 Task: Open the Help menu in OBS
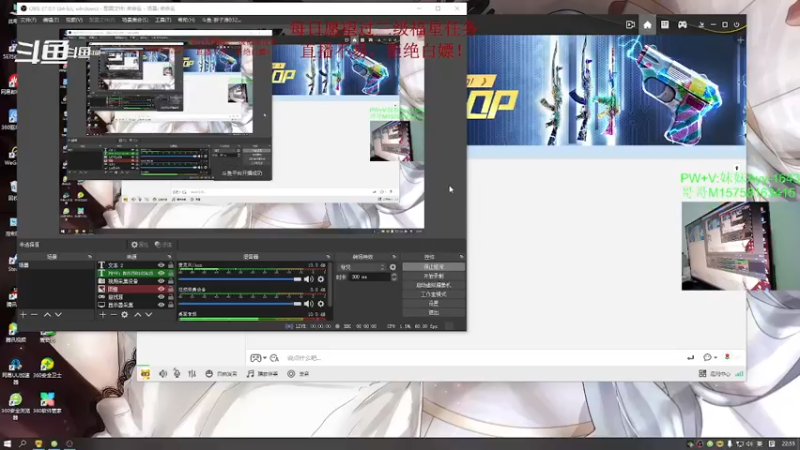coord(186,20)
